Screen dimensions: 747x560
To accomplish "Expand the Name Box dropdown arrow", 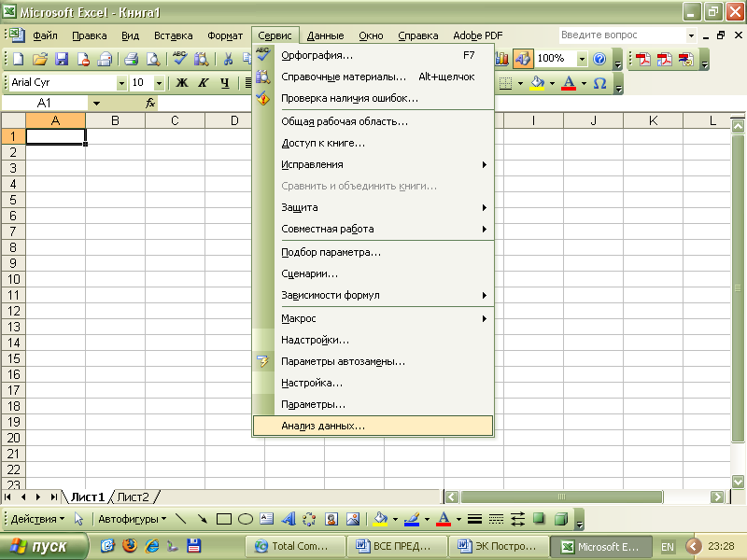I will click(x=97, y=103).
